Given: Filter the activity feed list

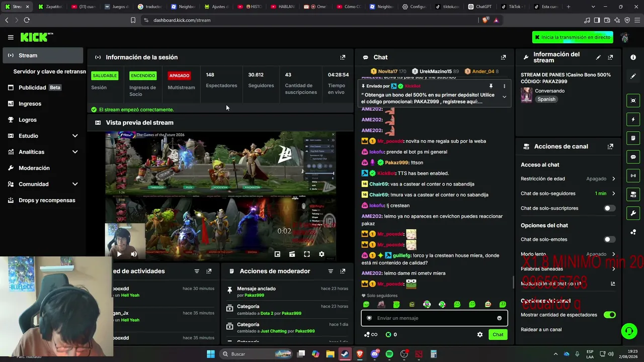Looking at the screenshot, I should pos(197,271).
